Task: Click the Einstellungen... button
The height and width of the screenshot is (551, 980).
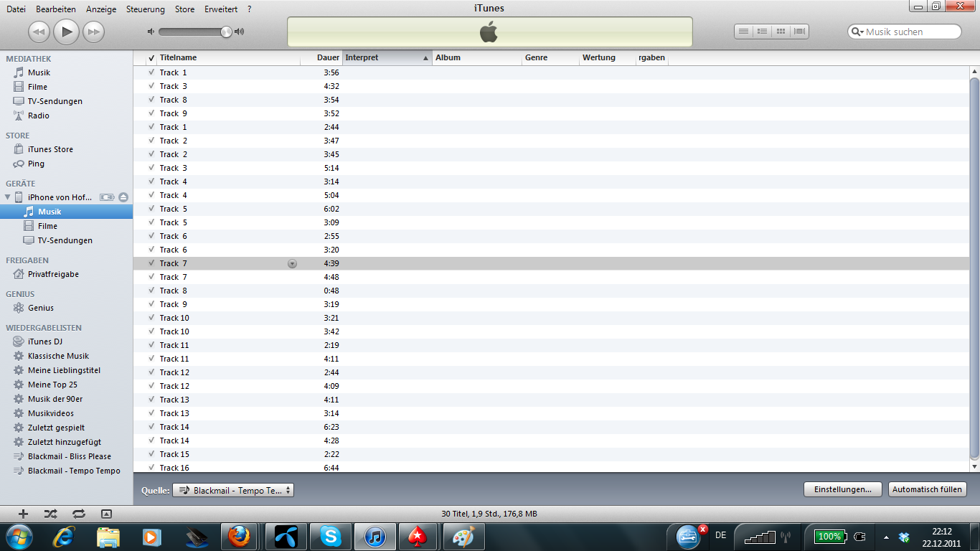Action: 842,489
